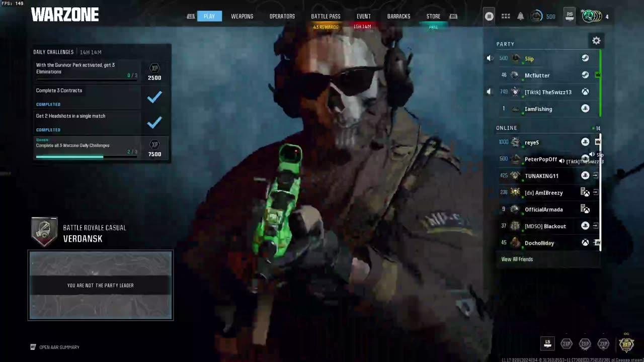Click Xbox platform icon on Docholliday row

[x=585, y=243]
